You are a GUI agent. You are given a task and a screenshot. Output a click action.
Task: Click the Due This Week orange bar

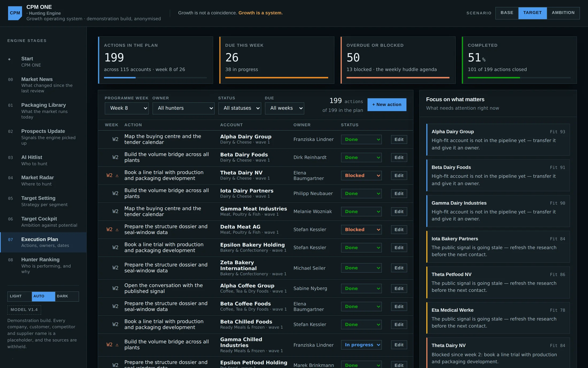[277, 78]
